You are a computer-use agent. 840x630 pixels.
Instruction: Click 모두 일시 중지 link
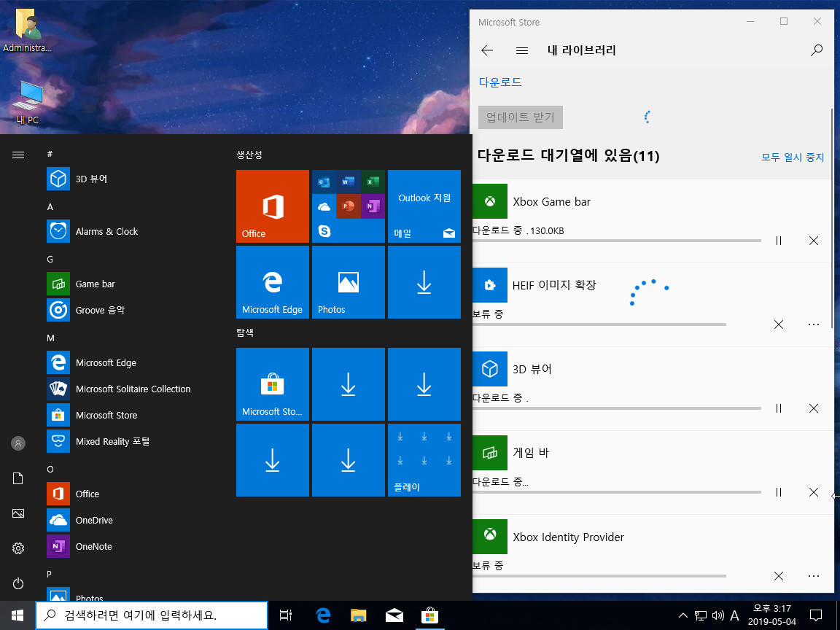click(x=793, y=157)
